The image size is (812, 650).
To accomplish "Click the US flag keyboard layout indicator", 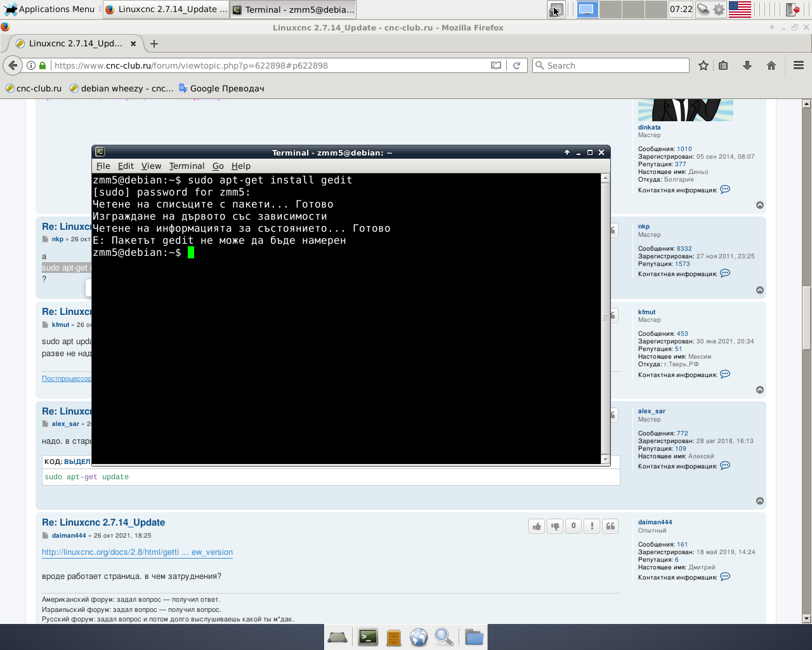I will point(740,10).
